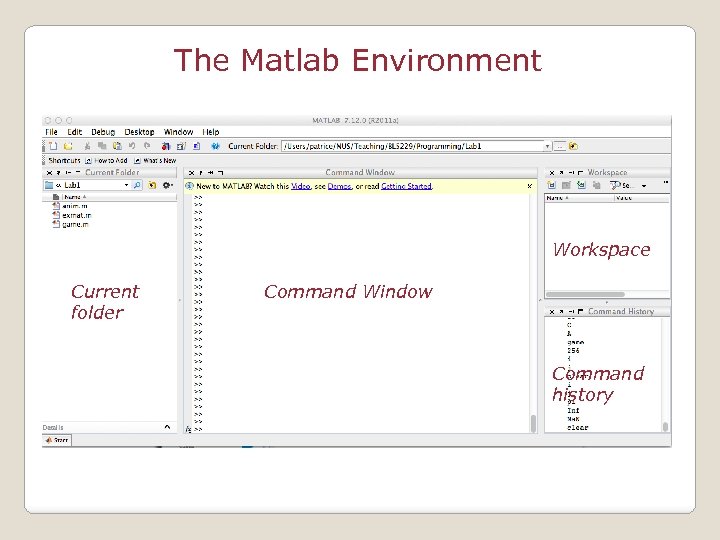720x540 pixels.
Task: Open the GUIDE toolbar icon
Action: pyautogui.click(x=181, y=146)
